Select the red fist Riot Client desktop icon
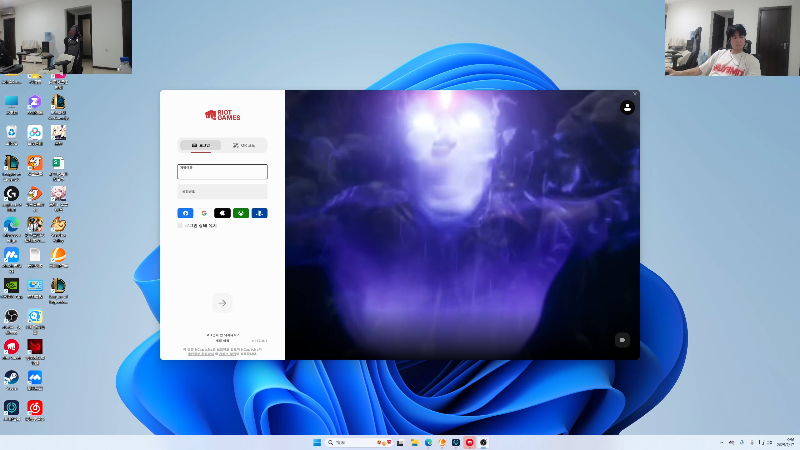Viewport: 800px width, 450px height. tap(11, 349)
